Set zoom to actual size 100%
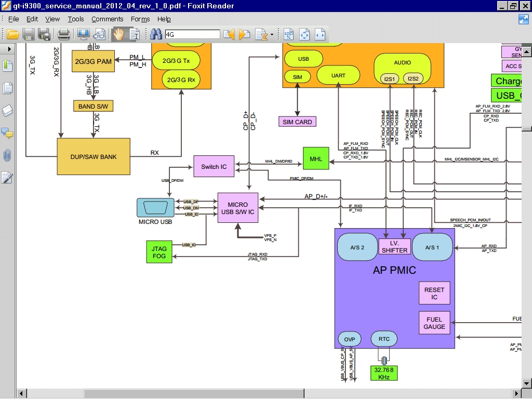The height and width of the screenshot is (399, 532). 289,34
